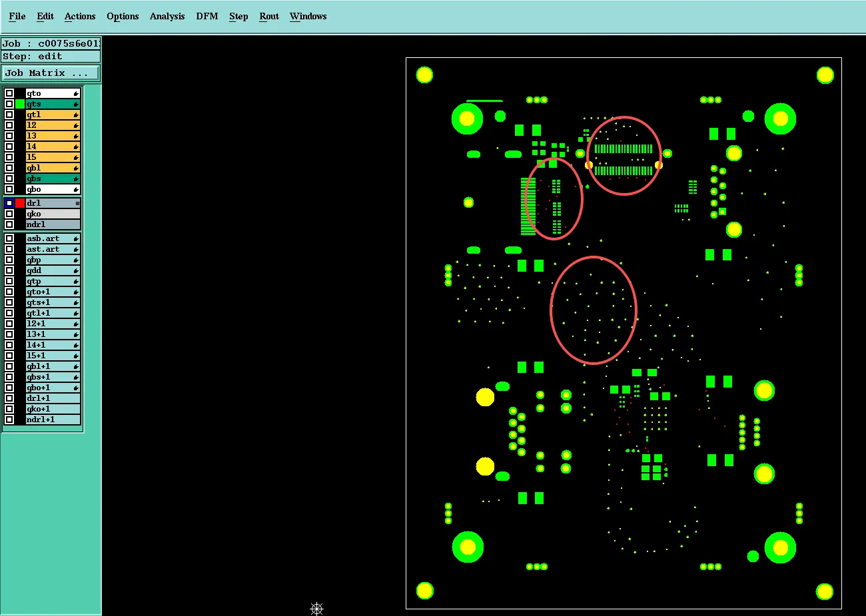Open the File menu
866x616 pixels.
[17, 16]
